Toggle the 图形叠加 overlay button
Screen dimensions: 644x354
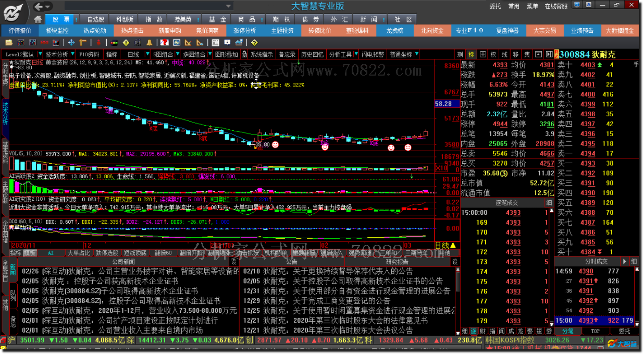click(x=226, y=54)
